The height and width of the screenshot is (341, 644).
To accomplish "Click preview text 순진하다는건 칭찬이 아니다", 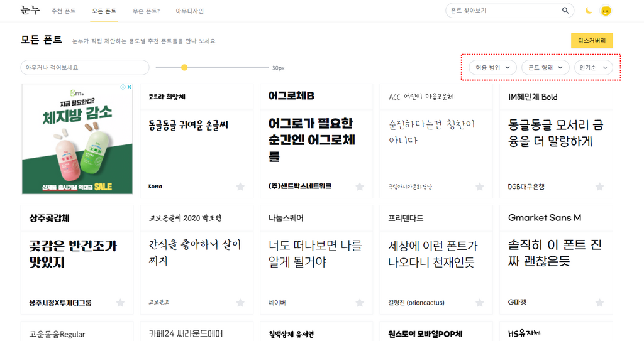I will tap(431, 132).
